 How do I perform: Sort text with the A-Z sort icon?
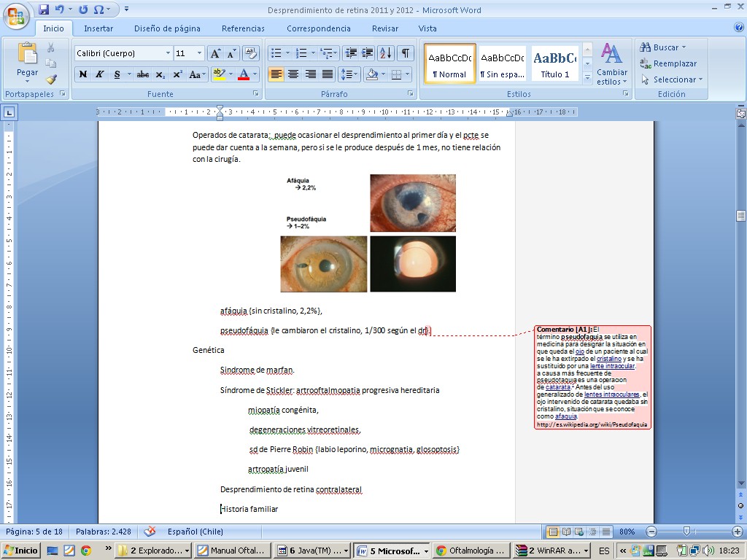coord(386,53)
